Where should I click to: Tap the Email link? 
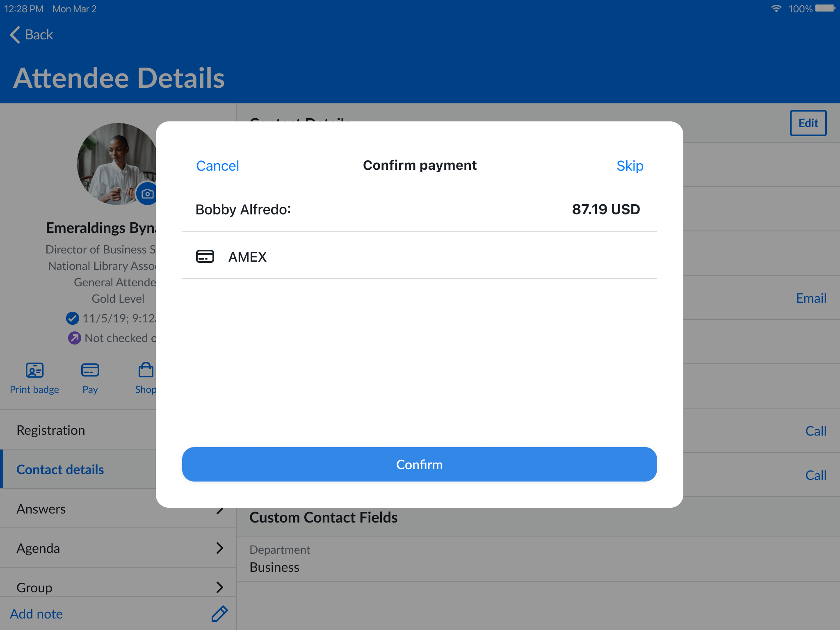pyautogui.click(x=811, y=298)
